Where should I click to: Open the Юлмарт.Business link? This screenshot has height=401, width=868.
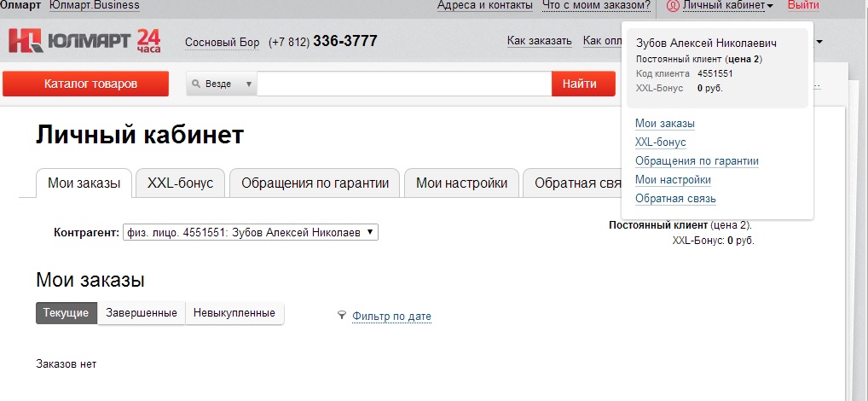94,5
